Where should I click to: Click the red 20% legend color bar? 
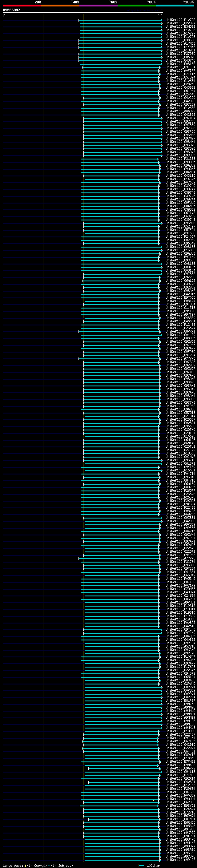[22, 6]
